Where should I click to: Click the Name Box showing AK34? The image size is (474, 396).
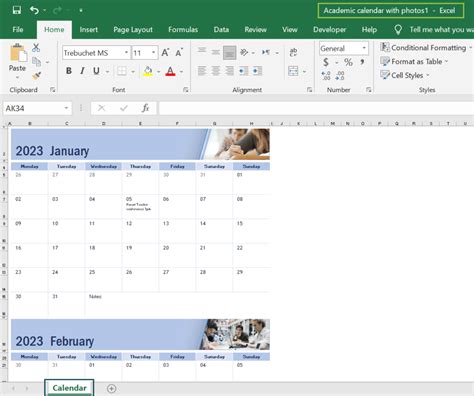click(37, 108)
